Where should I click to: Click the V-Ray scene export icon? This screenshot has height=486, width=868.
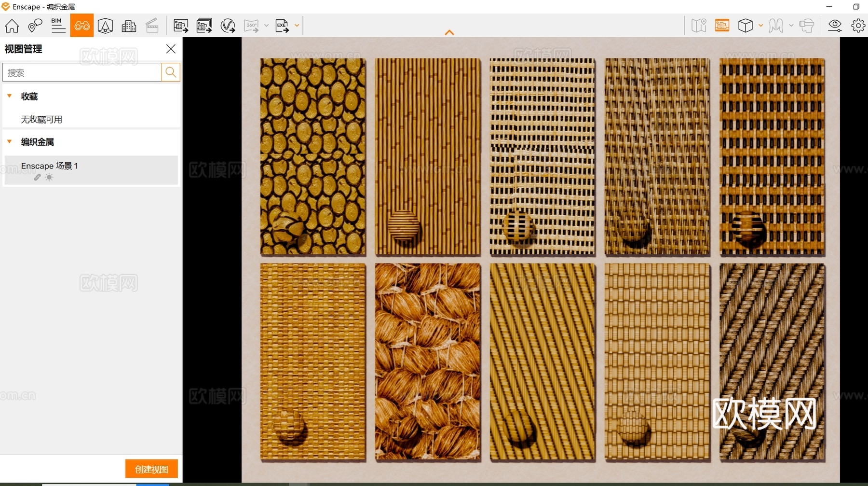click(228, 26)
